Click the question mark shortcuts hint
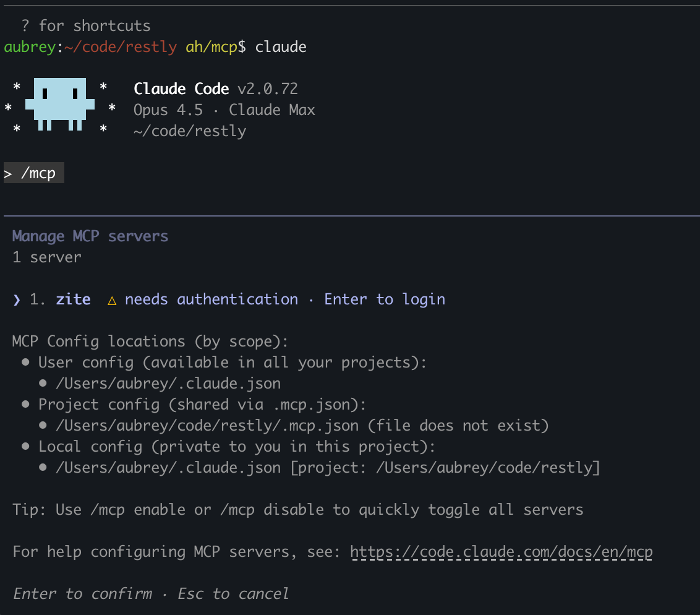The height and width of the screenshot is (615, 700). click(x=24, y=25)
